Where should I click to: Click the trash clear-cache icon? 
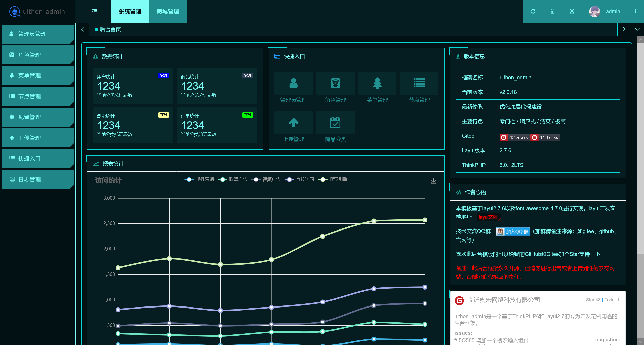pyautogui.click(x=552, y=11)
